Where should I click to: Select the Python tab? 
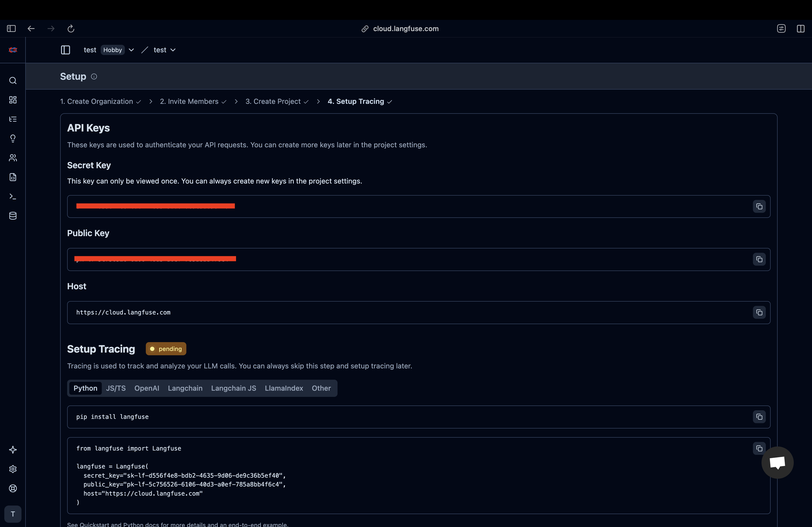coord(85,388)
